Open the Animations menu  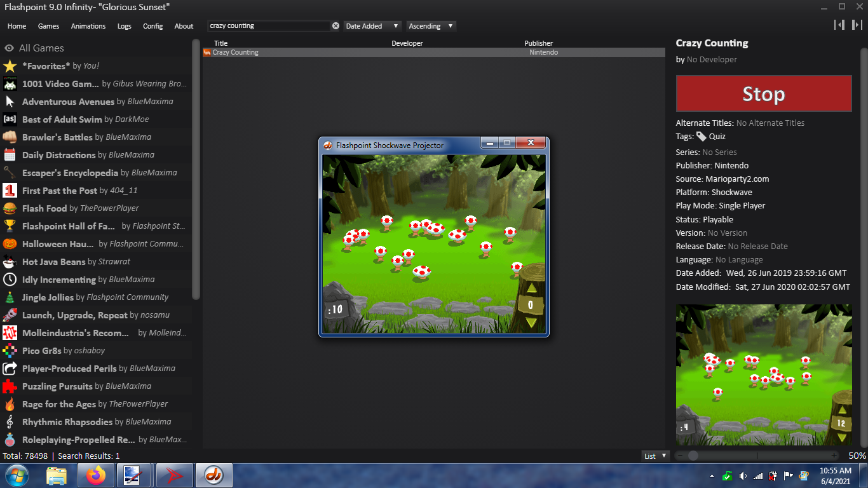pos(88,26)
